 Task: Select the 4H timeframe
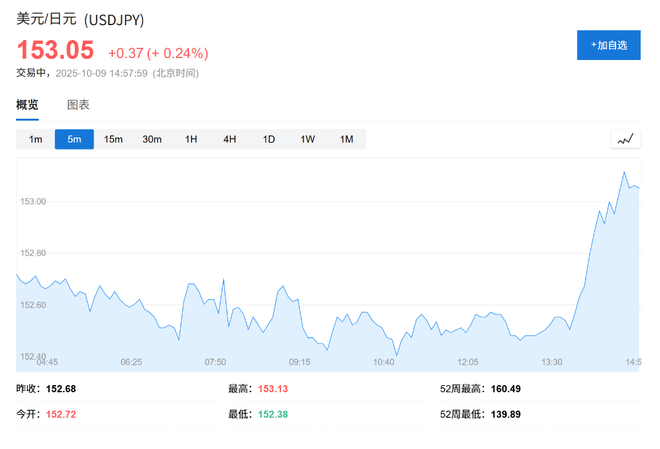[230, 139]
